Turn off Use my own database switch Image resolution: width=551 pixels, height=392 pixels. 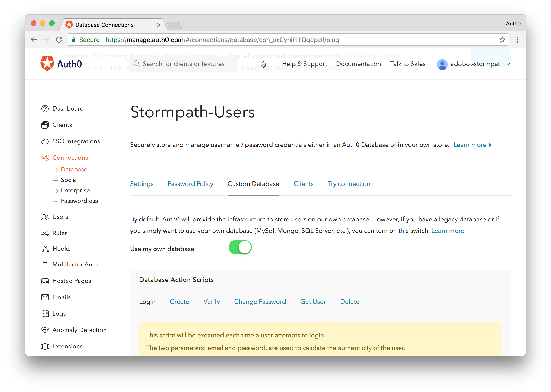240,247
